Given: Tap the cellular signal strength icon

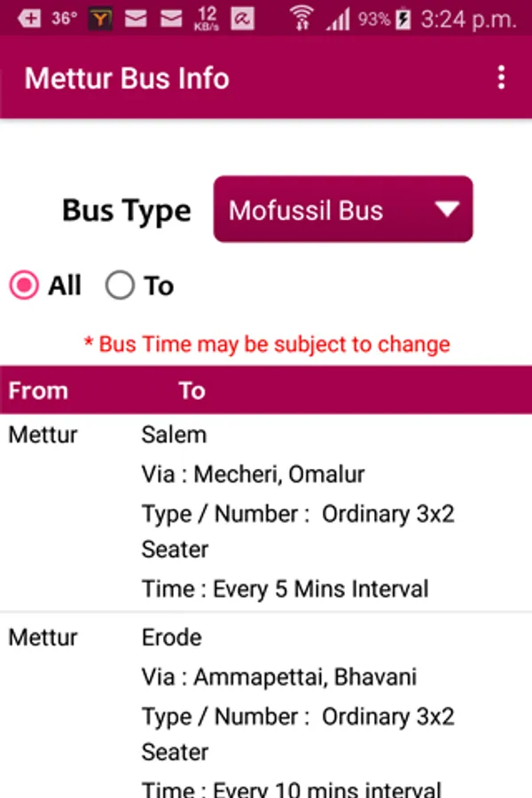Looking at the screenshot, I should [x=338, y=19].
